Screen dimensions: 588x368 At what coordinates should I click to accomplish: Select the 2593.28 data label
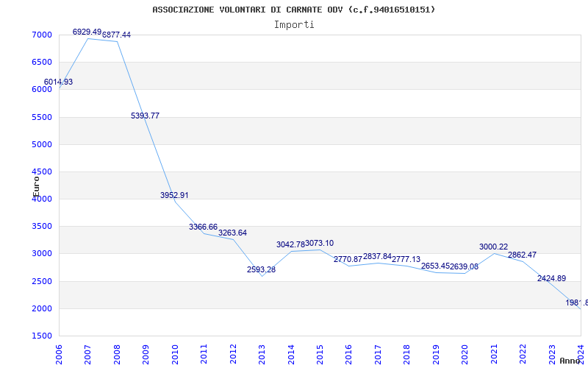[262, 269]
